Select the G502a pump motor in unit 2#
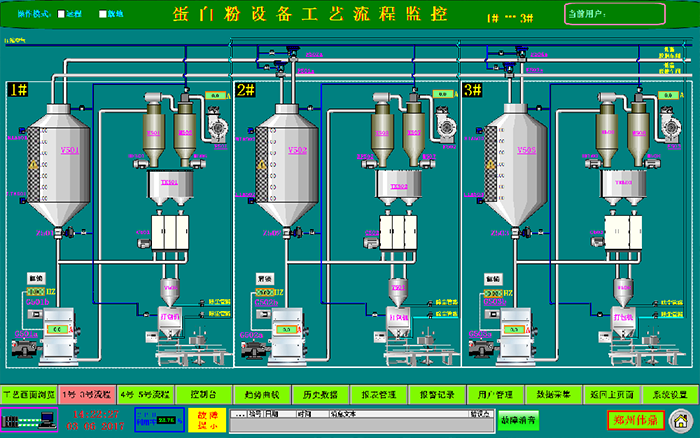 pos(255,349)
